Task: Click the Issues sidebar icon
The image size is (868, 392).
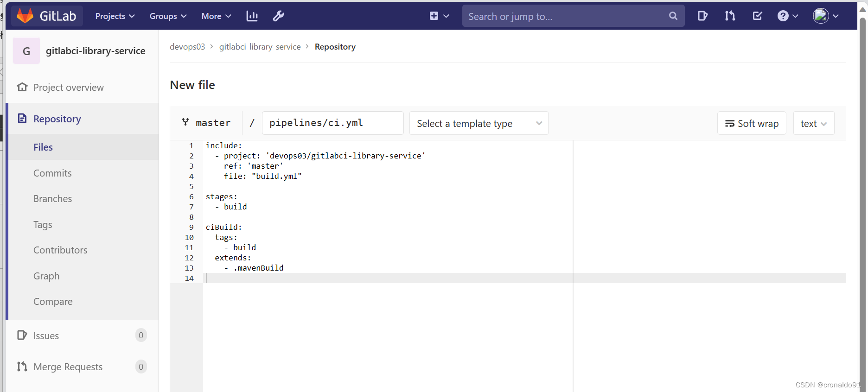Action: point(22,335)
